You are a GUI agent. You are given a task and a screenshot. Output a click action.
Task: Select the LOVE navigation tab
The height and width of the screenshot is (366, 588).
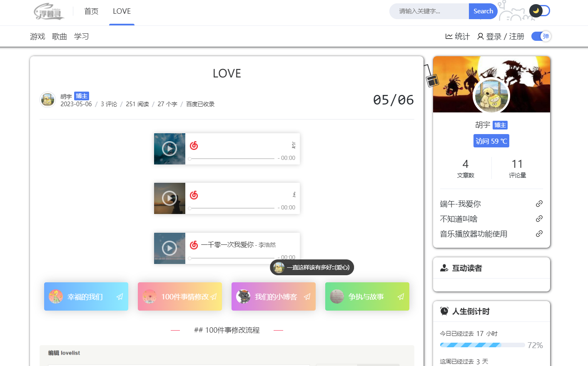(x=122, y=11)
